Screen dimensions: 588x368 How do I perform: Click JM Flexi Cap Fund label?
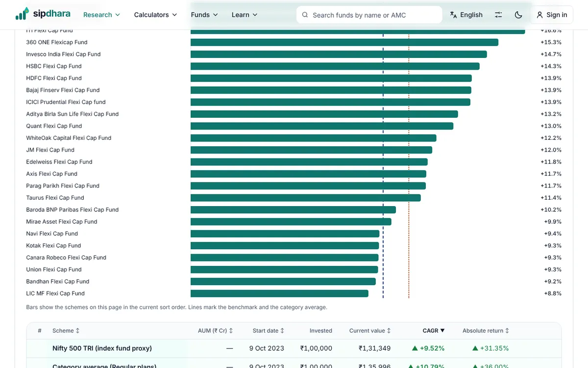(x=50, y=150)
